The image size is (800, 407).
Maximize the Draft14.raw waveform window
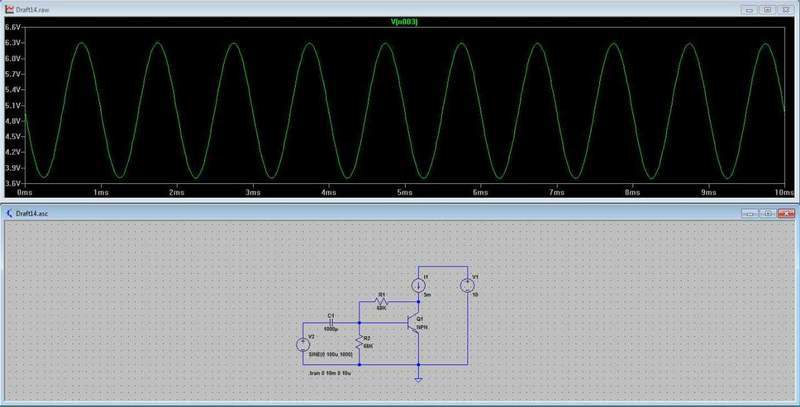point(767,8)
